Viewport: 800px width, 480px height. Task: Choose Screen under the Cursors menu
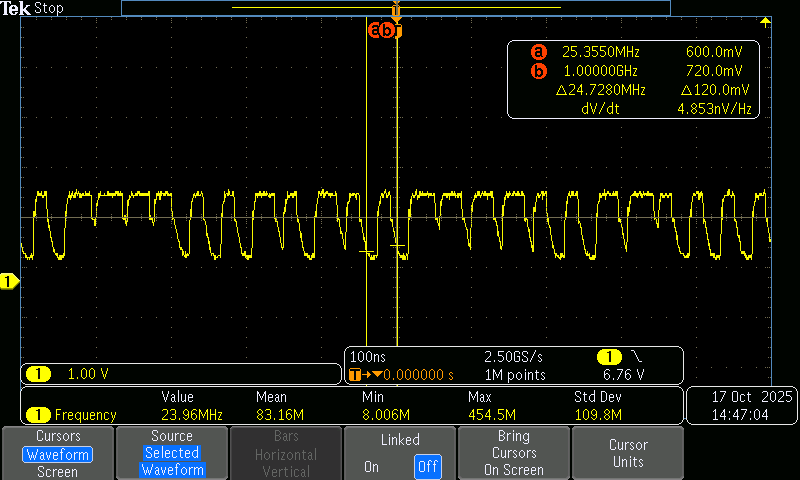[x=57, y=471]
